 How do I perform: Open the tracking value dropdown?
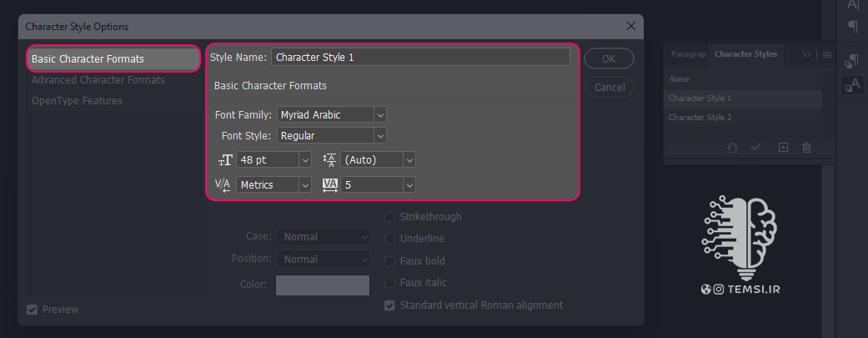point(409,184)
